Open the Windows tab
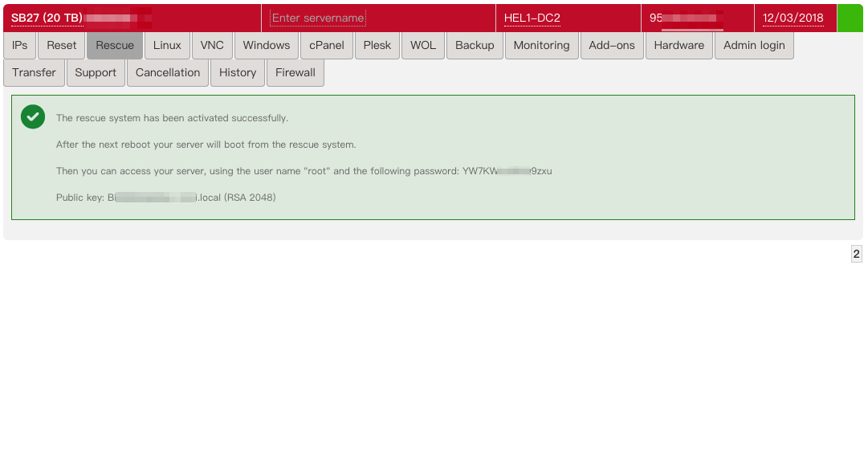The width and height of the screenshot is (868, 461). (x=266, y=46)
